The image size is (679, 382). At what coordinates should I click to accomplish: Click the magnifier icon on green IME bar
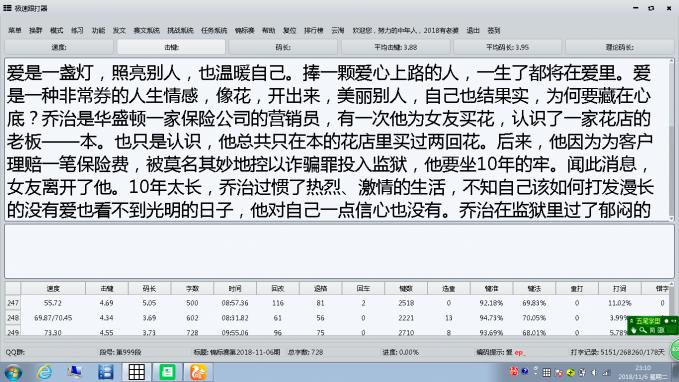pyautogui.click(x=643, y=330)
